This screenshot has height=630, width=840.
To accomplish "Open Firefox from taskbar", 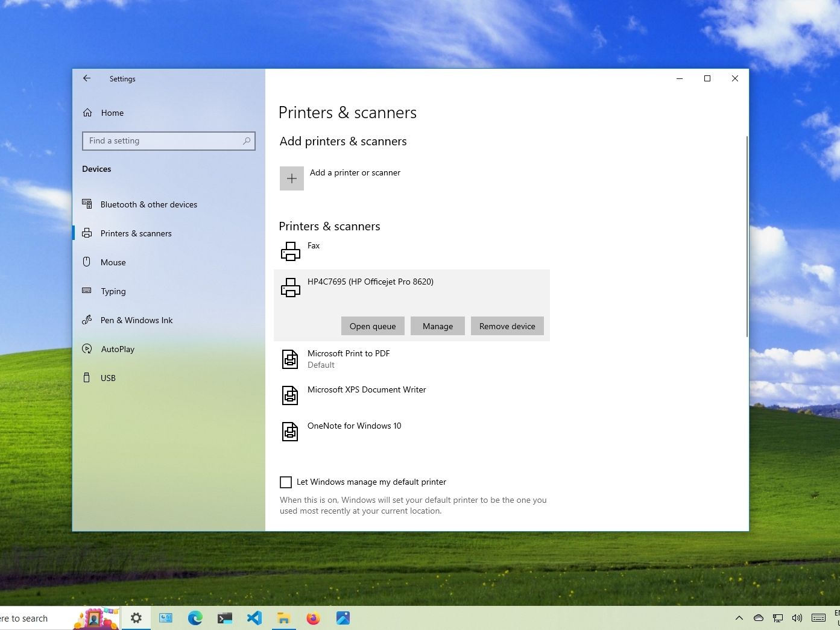I will [x=314, y=618].
